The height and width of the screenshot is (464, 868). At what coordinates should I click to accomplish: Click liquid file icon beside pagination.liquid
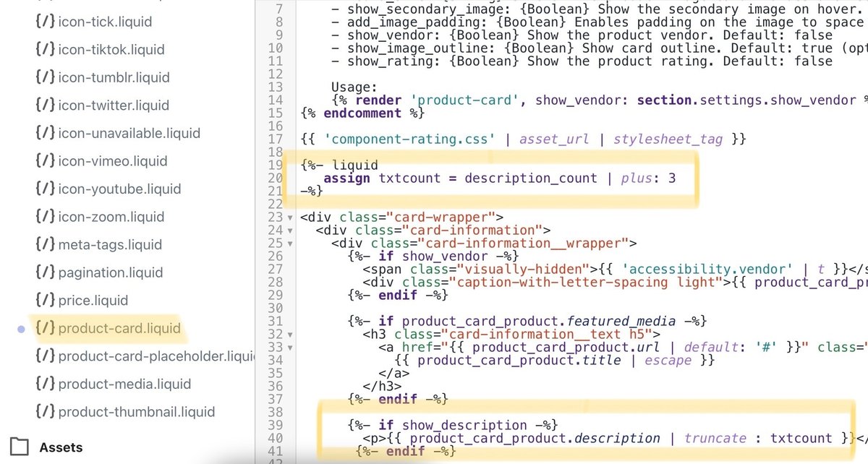(44, 272)
